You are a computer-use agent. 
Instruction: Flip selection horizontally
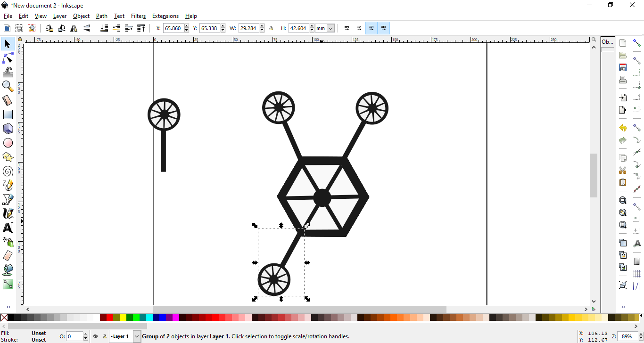74,28
